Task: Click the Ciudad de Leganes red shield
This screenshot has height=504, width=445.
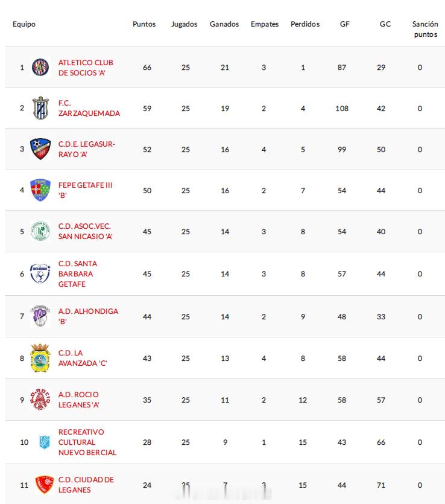Action: tap(44, 485)
